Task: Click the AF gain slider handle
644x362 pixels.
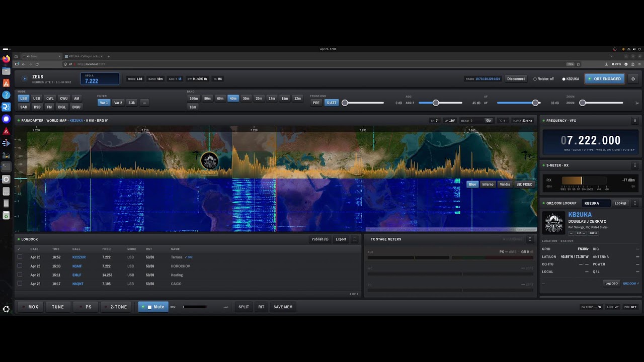Action: click(536, 103)
